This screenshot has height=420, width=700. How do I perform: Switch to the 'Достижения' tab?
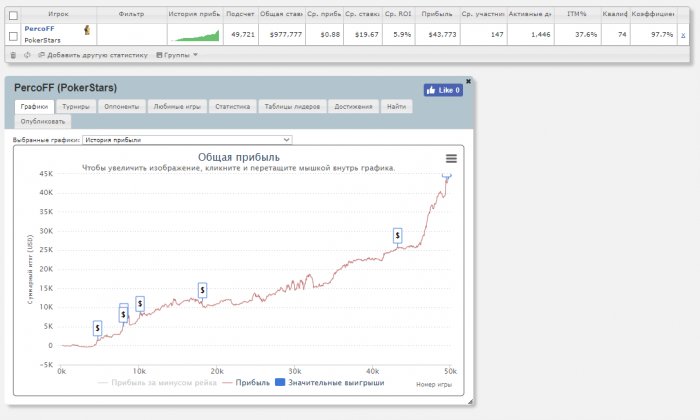[x=353, y=107]
